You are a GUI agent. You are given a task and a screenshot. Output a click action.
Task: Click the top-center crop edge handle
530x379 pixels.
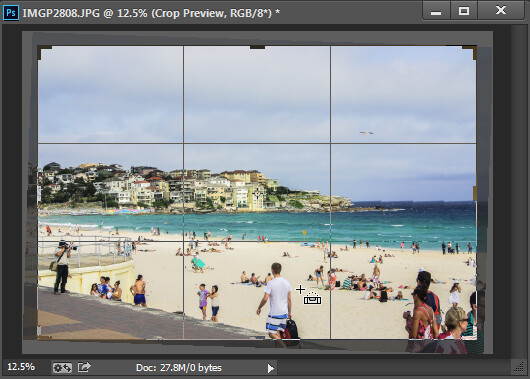click(x=257, y=47)
